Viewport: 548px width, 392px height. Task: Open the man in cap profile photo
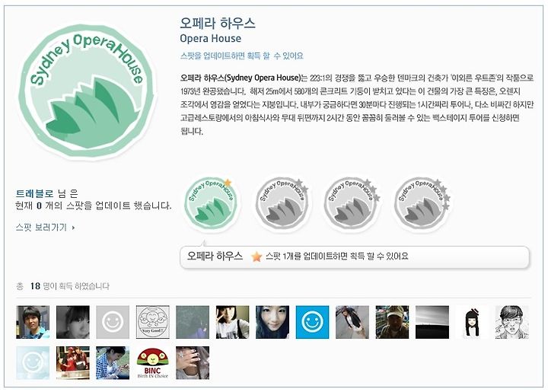coord(392,322)
